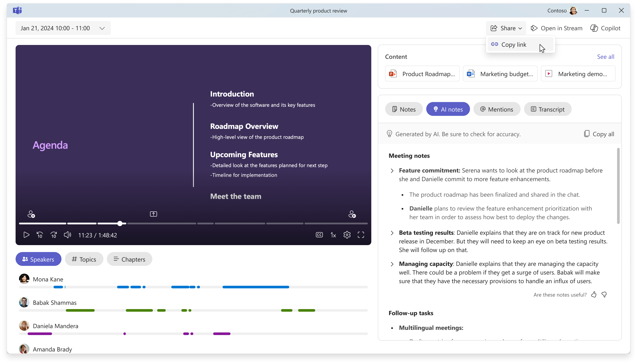Image resolution: width=637 pixels, height=364 pixels.
Task: Click the Roadmap Overview slide heading
Action: (244, 126)
